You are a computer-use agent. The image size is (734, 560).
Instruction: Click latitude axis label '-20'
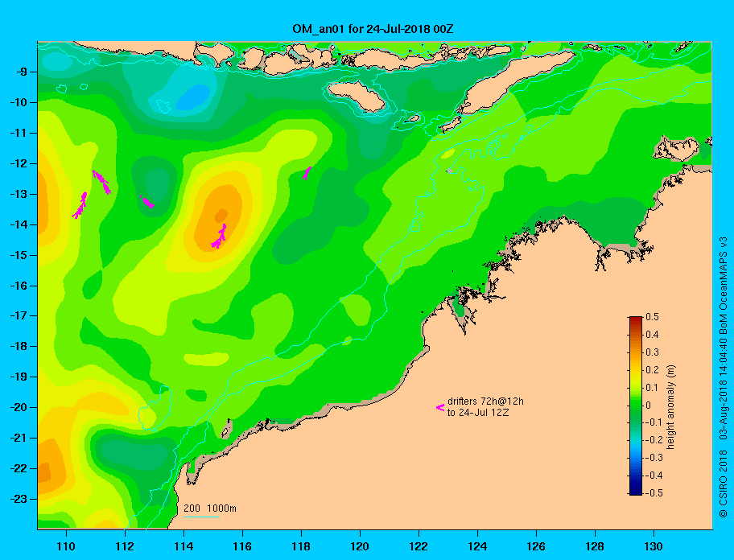19,407
